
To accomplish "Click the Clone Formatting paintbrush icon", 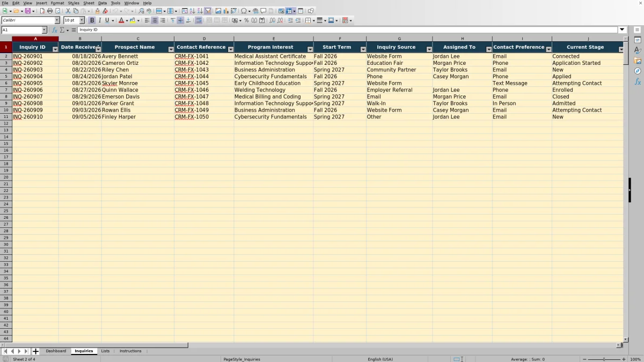I will (x=97, y=11).
